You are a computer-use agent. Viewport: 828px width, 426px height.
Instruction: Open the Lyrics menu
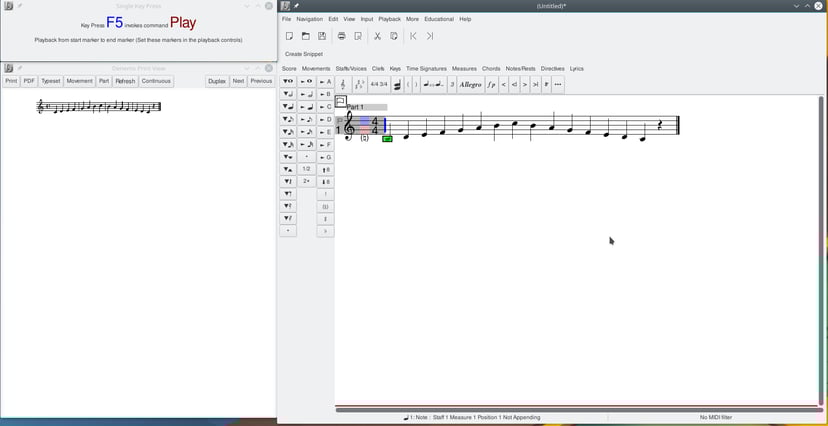[577, 69]
